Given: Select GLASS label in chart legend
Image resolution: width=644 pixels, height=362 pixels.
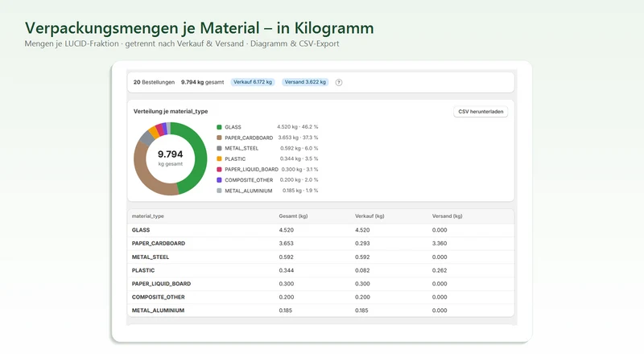Looking at the screenshot, I should (233, 127).
